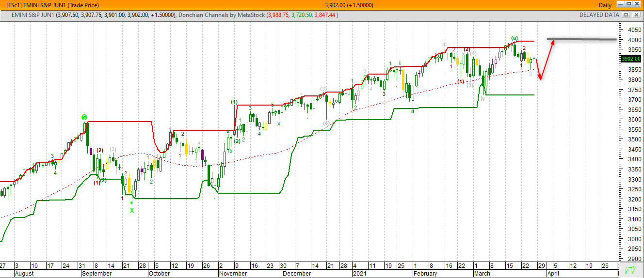Maximize the ESc1 chart window
Image resolution: width=644 pixels, height=278 pixels.
(x=629, y=4)
